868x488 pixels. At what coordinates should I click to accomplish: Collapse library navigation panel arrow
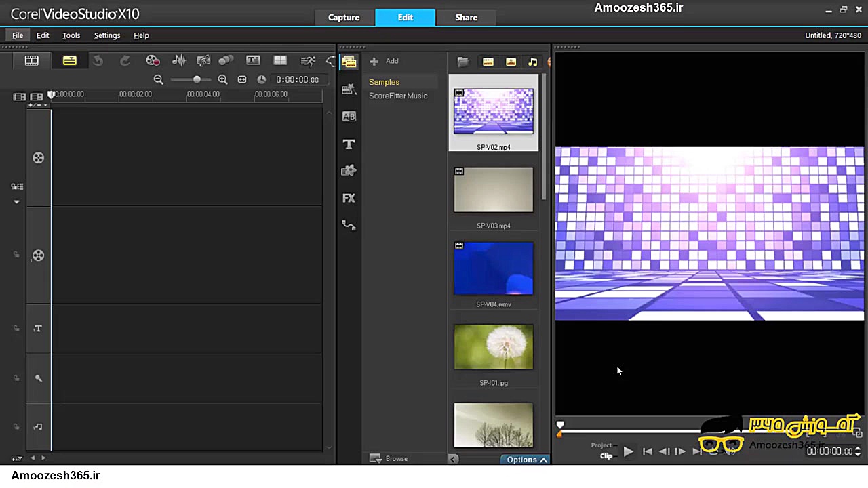453,459
